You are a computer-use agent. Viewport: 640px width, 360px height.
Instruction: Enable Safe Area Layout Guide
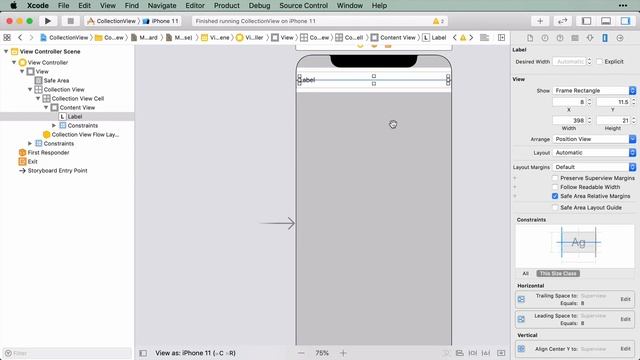pyautogui.click(x=555, y=207)
